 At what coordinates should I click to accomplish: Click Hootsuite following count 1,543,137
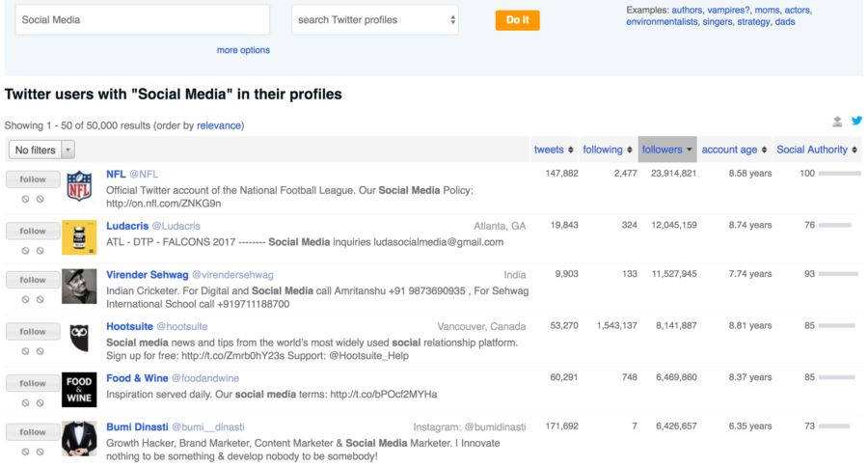tap(616, 326)
